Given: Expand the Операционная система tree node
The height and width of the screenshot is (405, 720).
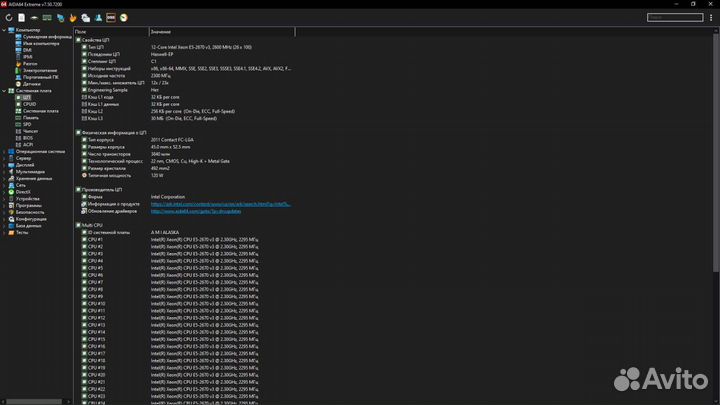Looking at the screenshot, I should 5,151.
